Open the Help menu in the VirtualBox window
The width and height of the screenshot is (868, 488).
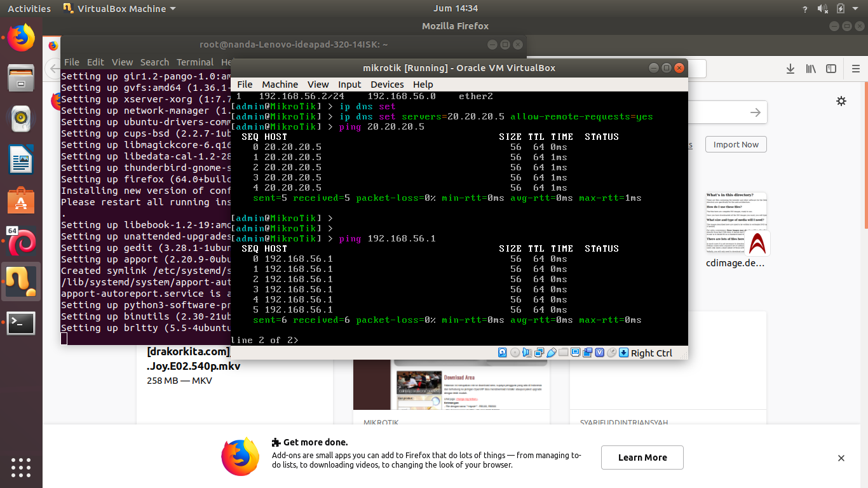pyautogui.click(x=423, y=85)
